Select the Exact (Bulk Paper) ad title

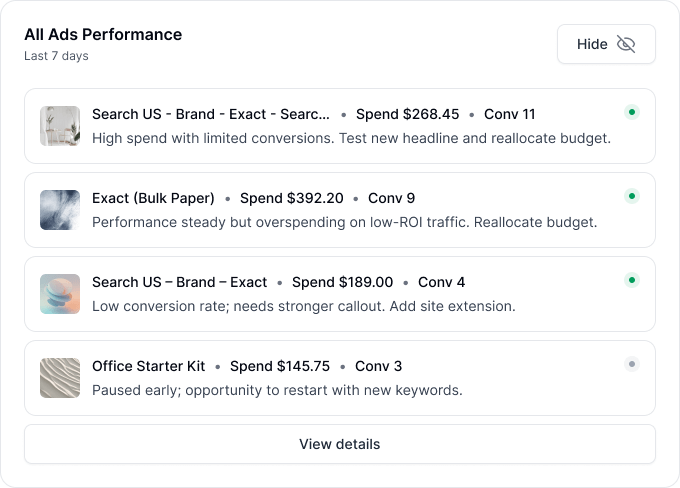click(153, 198)
